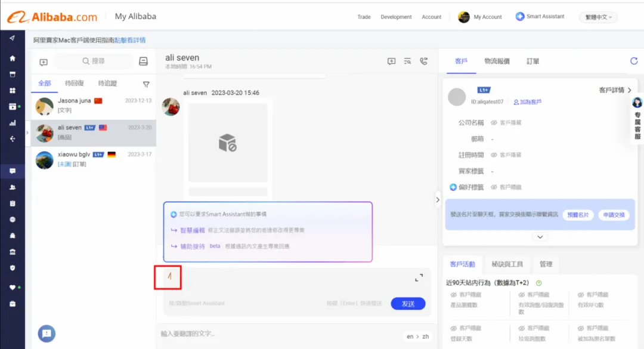Open the 繁體中文 language dropdown
Screen dimensions: 644x349
coord(598,17)
